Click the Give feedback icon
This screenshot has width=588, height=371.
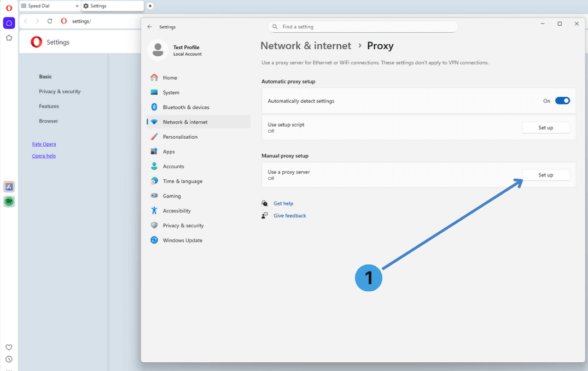265,215
